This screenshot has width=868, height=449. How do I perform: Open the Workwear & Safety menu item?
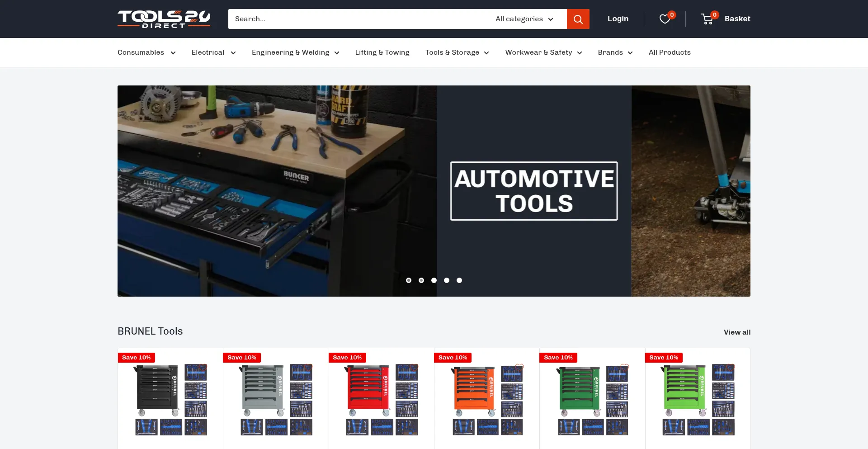point(538,52)
